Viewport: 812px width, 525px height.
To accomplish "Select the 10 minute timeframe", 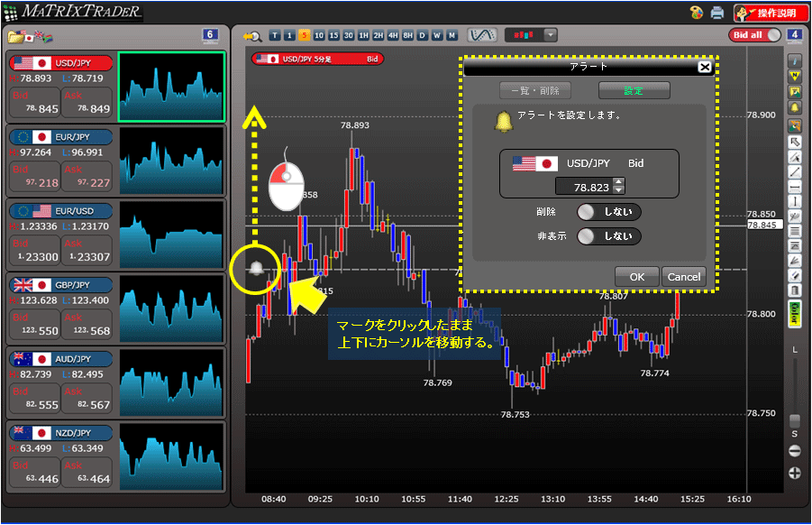I will click(x=319, y=35).
